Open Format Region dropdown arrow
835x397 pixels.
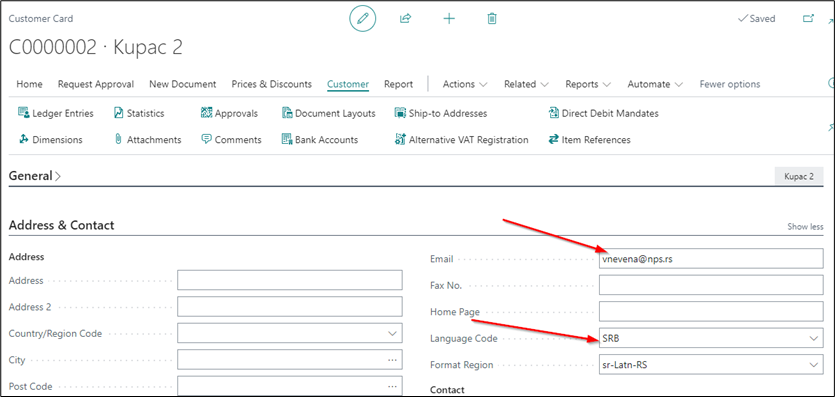coord(813,365)
